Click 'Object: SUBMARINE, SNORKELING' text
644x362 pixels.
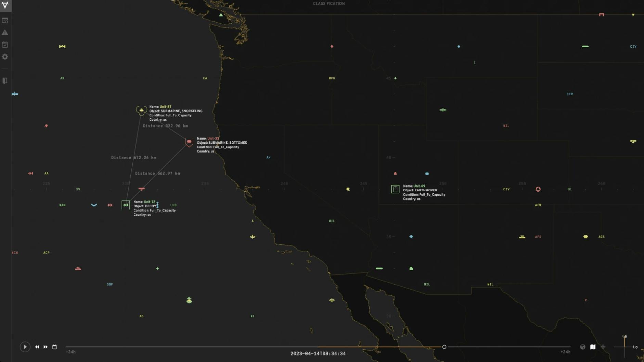[176, 111]
